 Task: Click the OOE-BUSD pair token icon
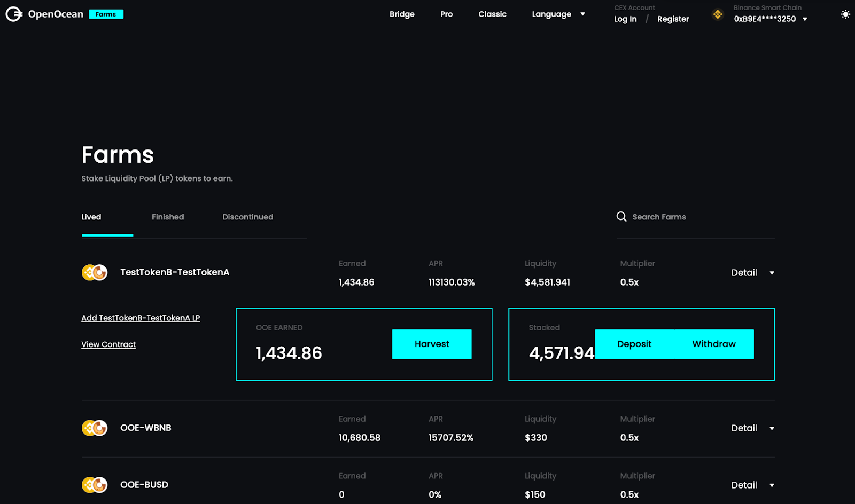click(95, 485)
